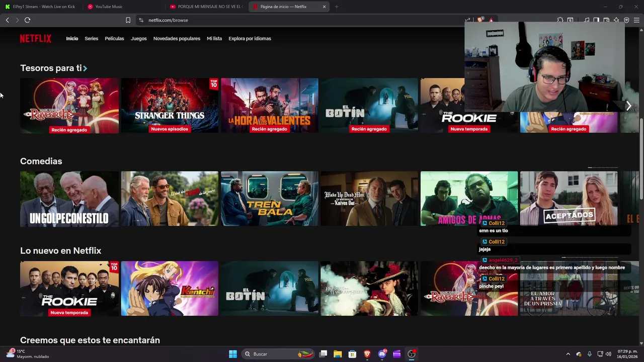Click the microphone icon in system tray
644x362 pixels.
tap(589, 354)
